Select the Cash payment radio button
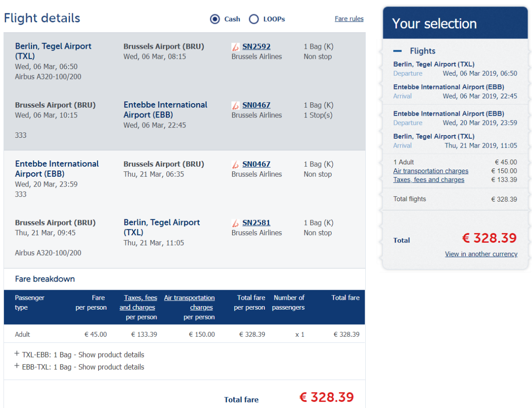This screenshot has width=532, height=408. [215, 19]
